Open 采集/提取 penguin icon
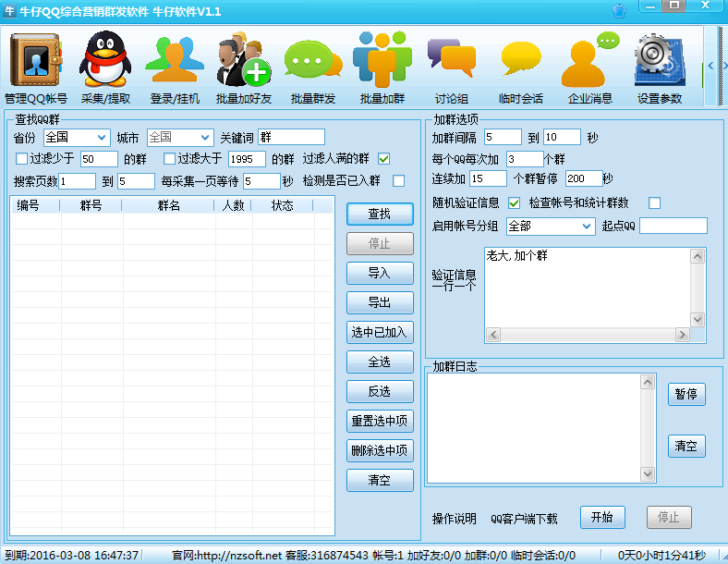The height and width of the screenshot is (564, 728). pos(105,59)
